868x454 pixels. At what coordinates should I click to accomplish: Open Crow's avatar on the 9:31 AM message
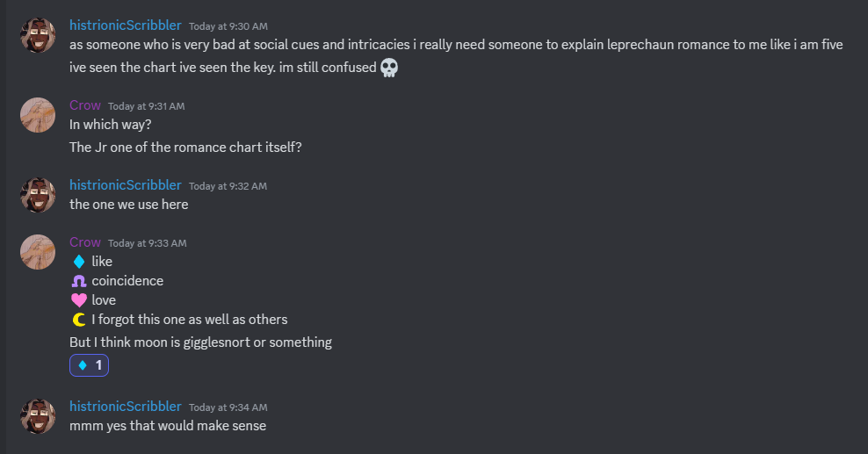tap(38, 115)
